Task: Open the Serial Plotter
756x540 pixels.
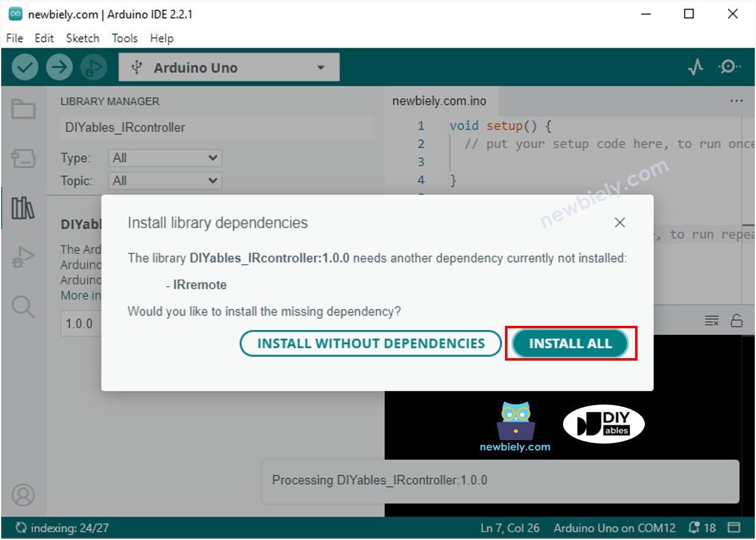Action: tap(696, 67)
